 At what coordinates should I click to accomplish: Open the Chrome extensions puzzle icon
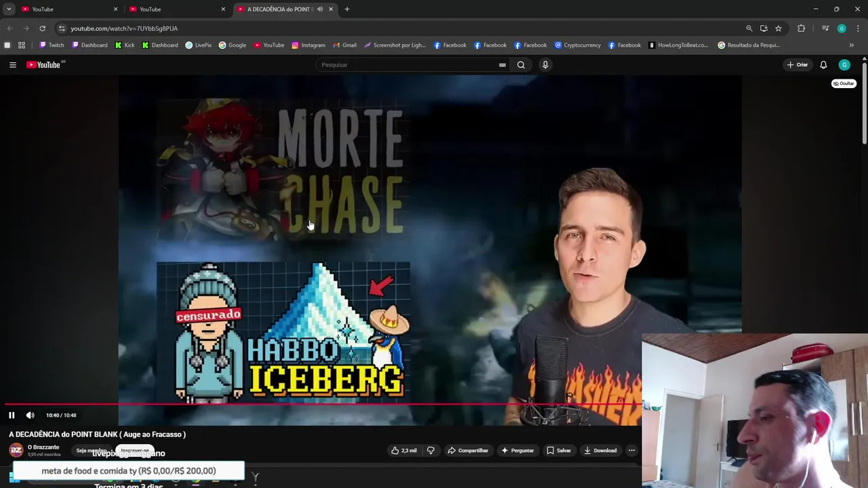tap(802, 28)
